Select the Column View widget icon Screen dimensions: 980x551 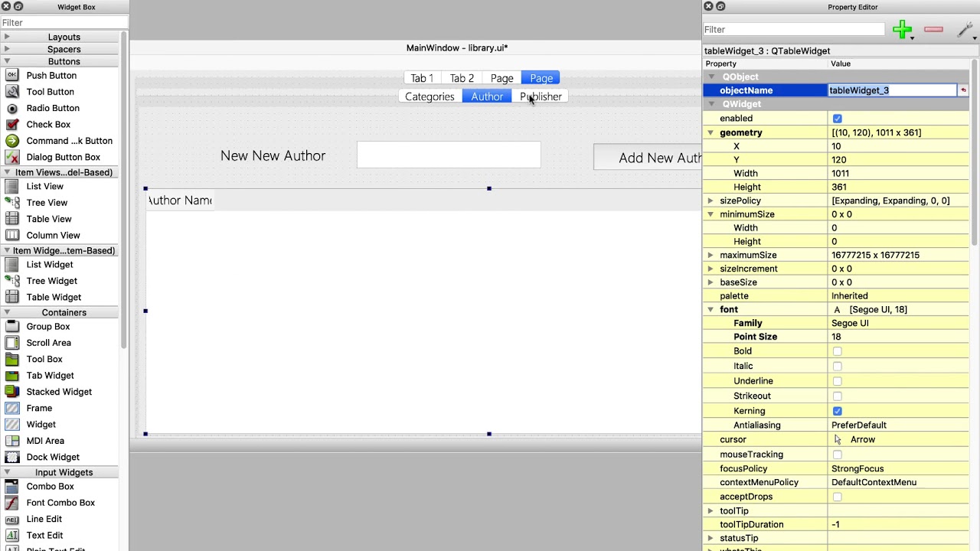(12, 235)
